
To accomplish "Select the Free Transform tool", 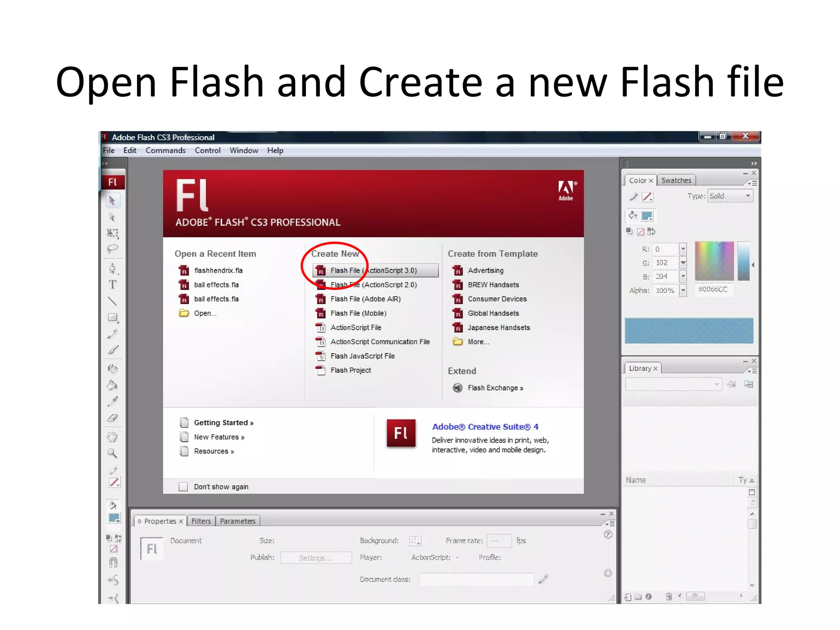I will (x=112, y=233).
